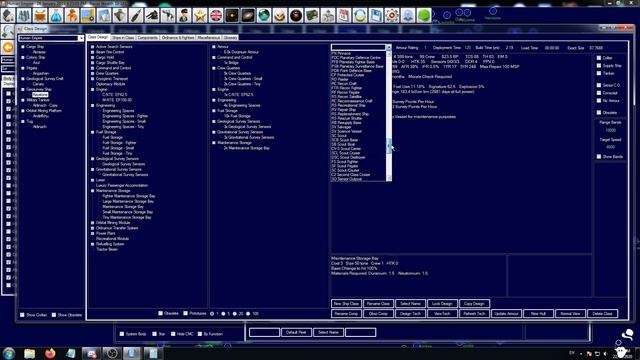Viewport: 640px width, 360px height.
Task: Switch to the Miscellaneous tab
Action: click(209, 38)
